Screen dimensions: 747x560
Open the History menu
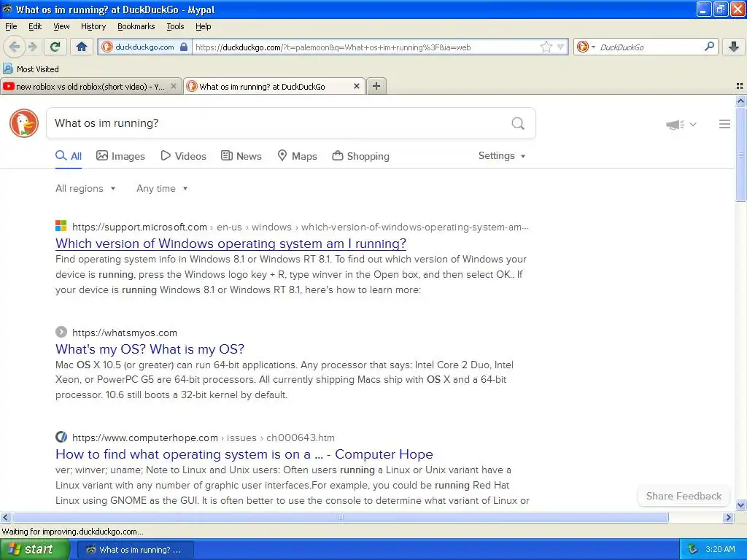point(93,26)
